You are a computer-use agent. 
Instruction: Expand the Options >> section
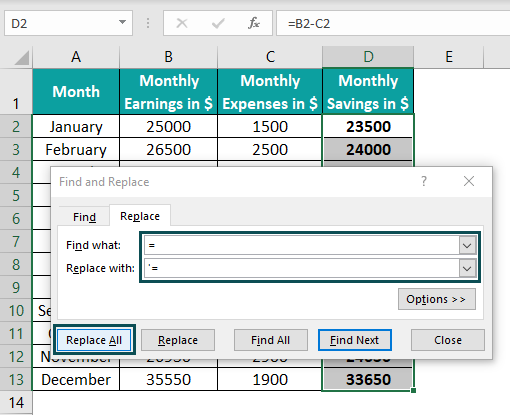click(437, 299)
